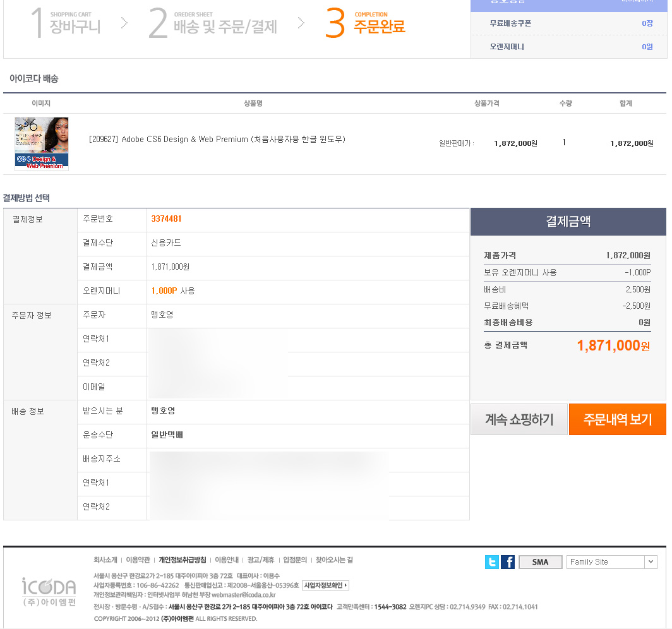Click order number 3374481

click(166, 219)
